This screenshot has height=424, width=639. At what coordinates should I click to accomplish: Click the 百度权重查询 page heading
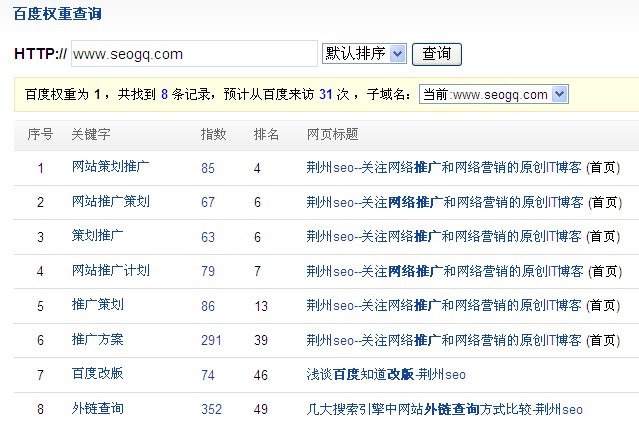(x=57, y=14)
